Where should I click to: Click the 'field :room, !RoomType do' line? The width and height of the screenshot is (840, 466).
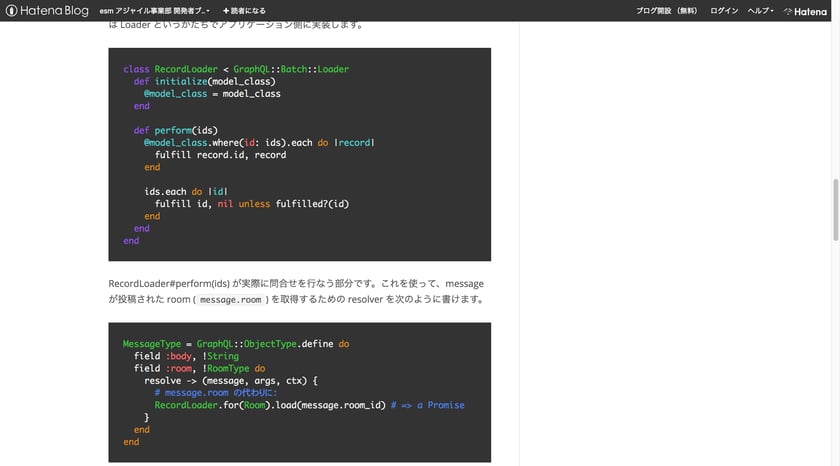pyautogui.click(x=199, y=369)
